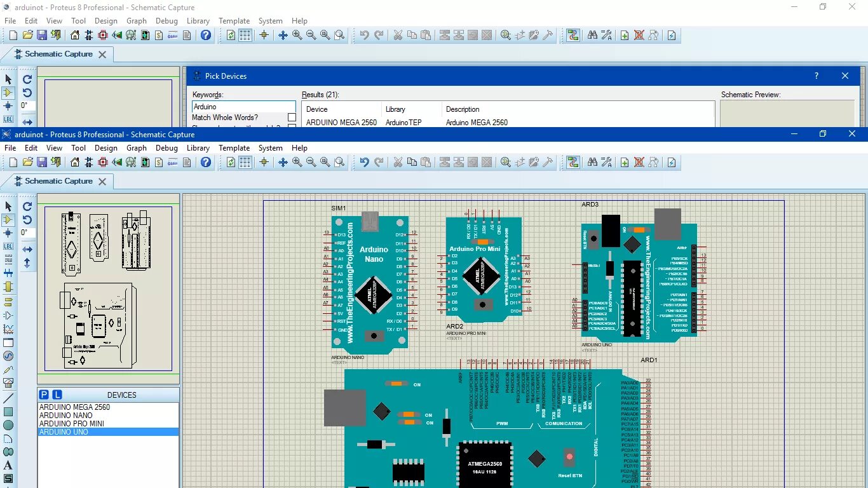Click '?' help button on Pick Devices title bar

[817, 76]
